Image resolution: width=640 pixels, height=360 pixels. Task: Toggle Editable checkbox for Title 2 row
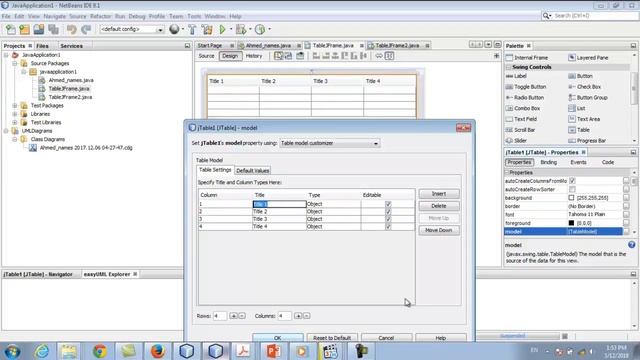388,212
